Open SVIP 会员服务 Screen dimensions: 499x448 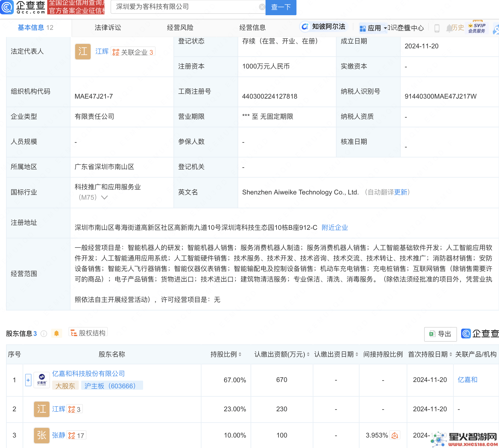coord(477,28)
